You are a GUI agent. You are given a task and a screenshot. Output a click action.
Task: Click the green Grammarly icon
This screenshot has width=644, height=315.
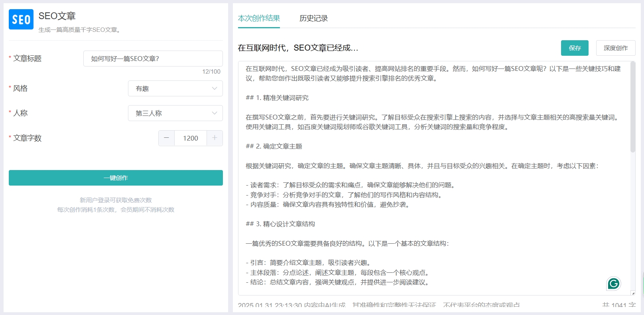614,284
